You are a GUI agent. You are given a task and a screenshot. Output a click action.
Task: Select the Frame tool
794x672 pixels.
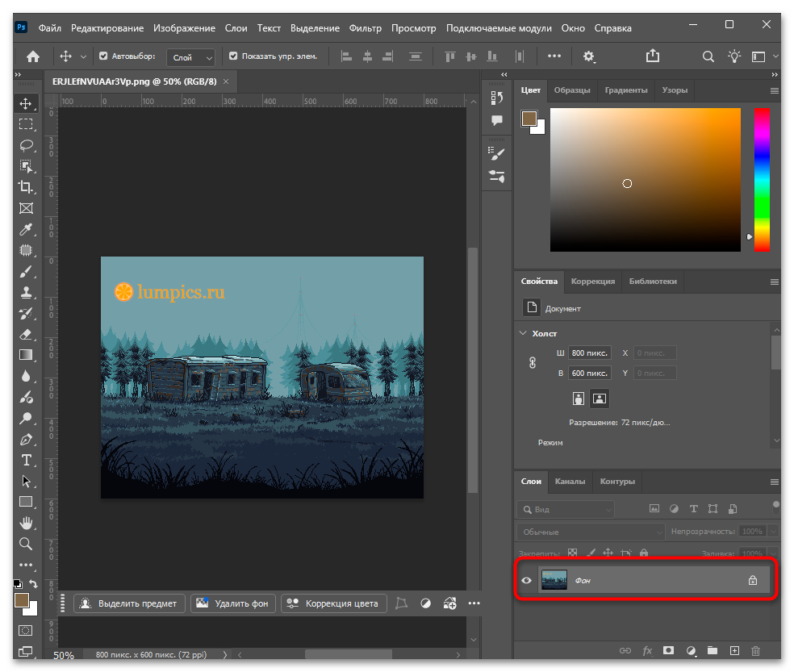point(26,208)
